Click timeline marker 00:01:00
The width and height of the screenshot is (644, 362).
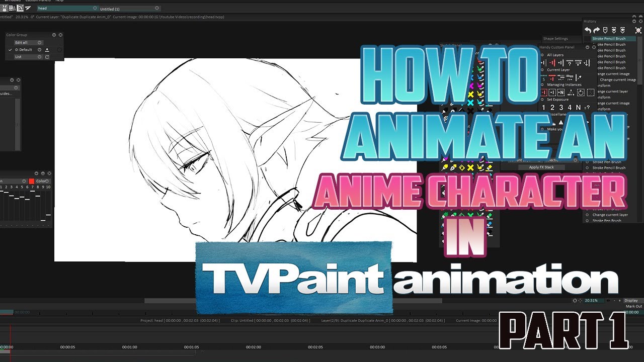tap(129, 347)
